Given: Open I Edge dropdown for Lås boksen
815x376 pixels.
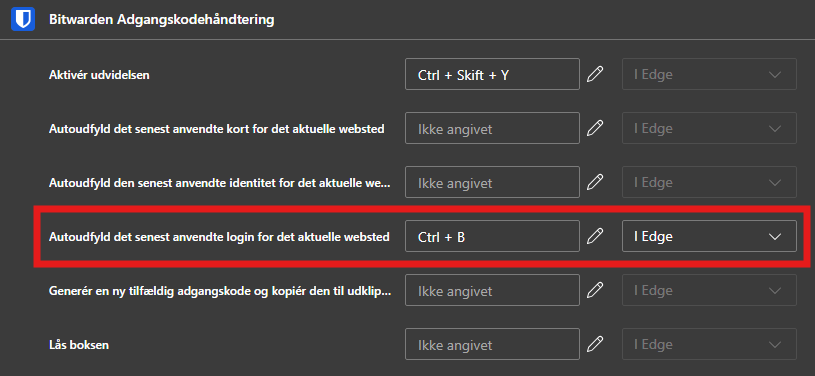Looking at the screenshot, I should point(709,344).
